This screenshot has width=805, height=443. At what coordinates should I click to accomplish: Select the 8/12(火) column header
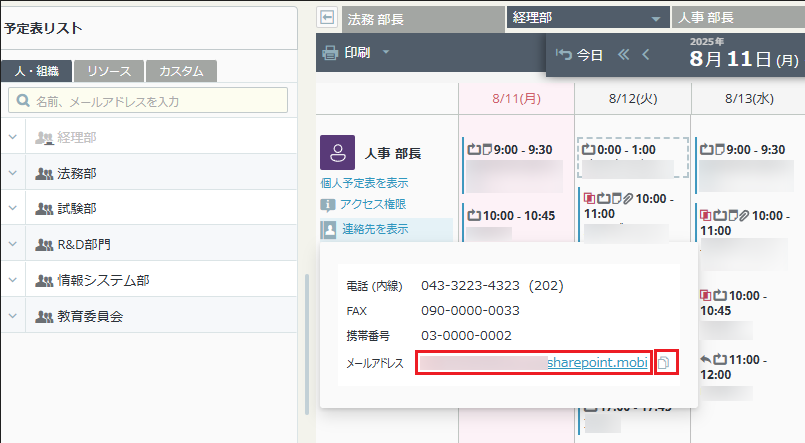(633, 99)
